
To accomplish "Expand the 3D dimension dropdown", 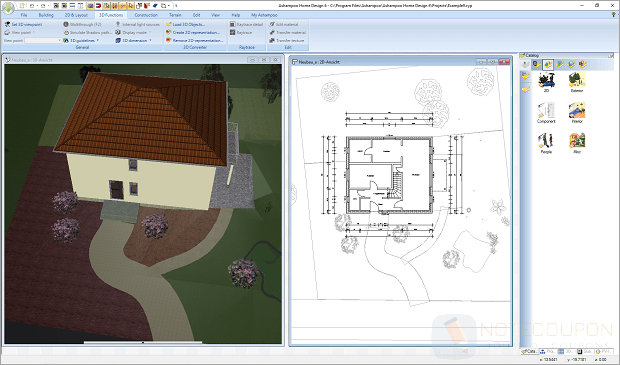I will pyautogui.click(x=151, y=40).
